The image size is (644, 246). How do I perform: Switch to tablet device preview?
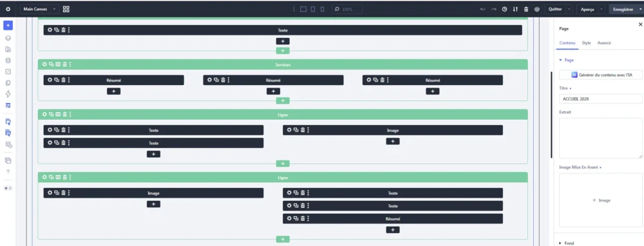(x=313, y=9)
